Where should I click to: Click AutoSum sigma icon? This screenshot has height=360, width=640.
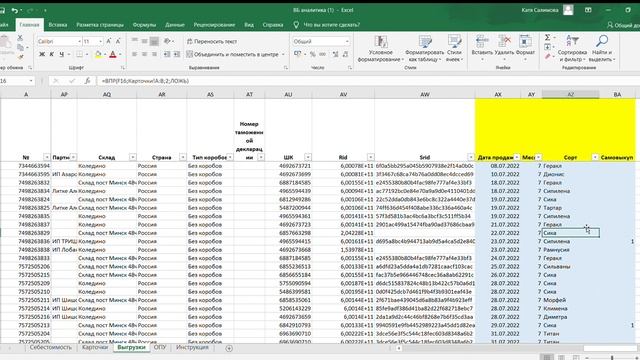[547, 38]
